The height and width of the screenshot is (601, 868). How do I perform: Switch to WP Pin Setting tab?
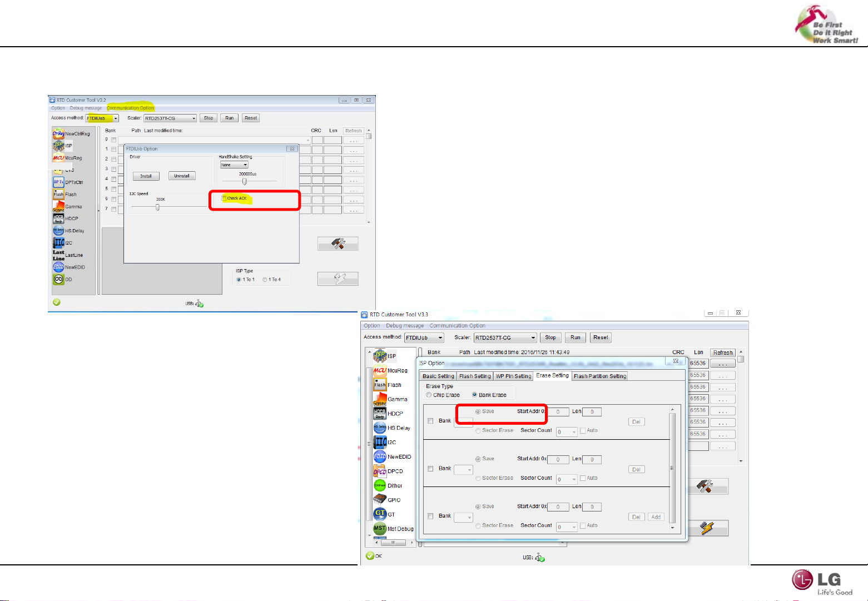tap(513, 376)
